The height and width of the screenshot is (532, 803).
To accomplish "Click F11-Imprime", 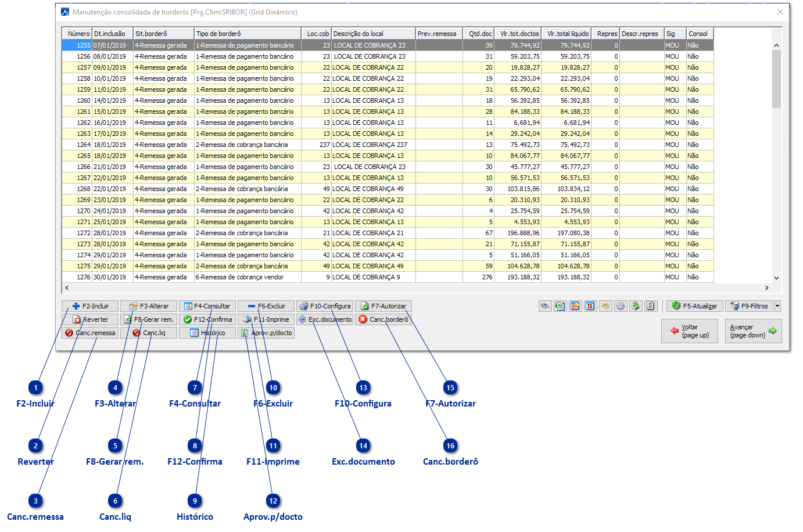I will tap(266, 319).
